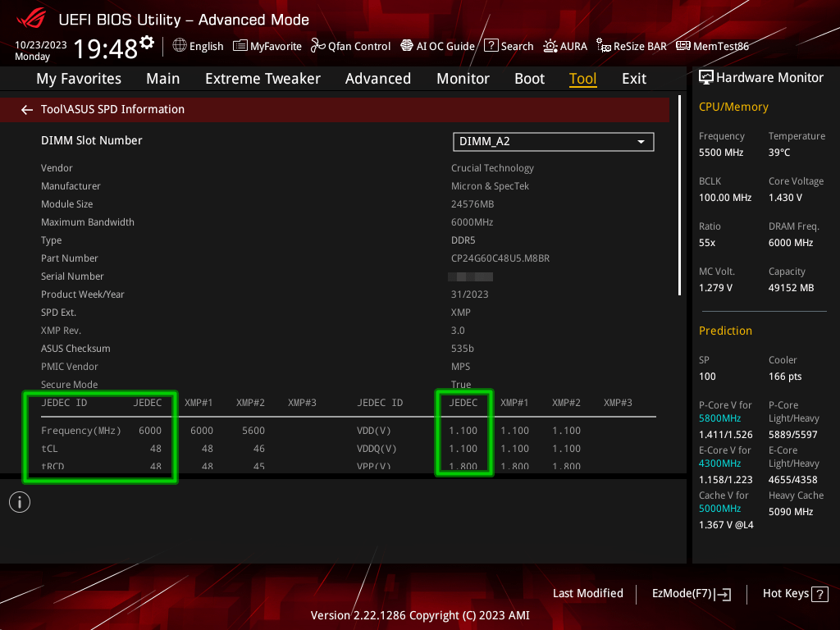
Task: Click the XMP#2 frequency value 5600
Action: (x=253, y=431)
